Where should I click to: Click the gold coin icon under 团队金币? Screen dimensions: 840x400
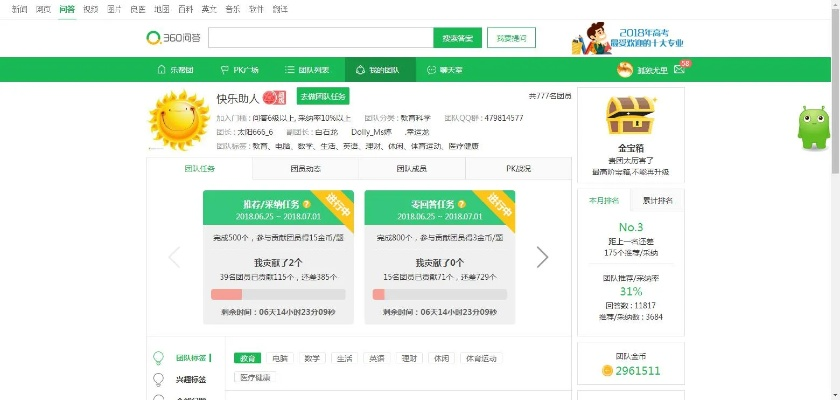[x=606, y=371]
